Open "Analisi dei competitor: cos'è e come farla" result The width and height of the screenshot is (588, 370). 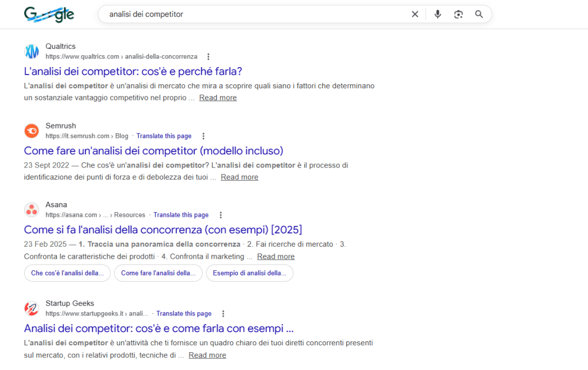tap(158, 328)
